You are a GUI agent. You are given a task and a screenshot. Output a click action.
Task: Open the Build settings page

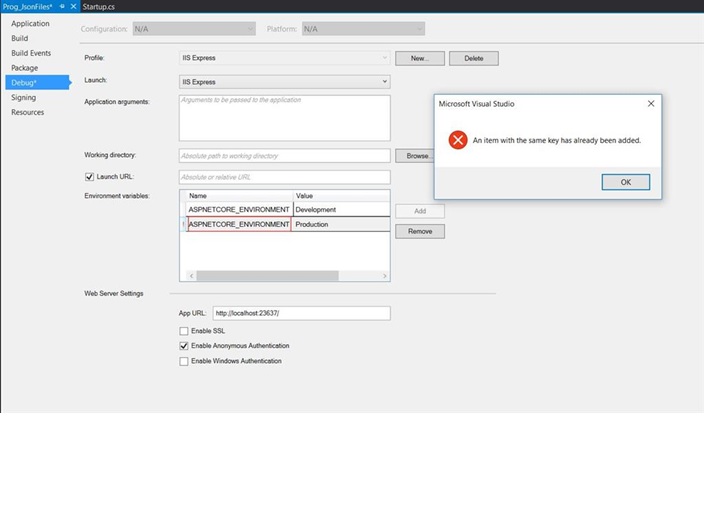pos(20,38)
